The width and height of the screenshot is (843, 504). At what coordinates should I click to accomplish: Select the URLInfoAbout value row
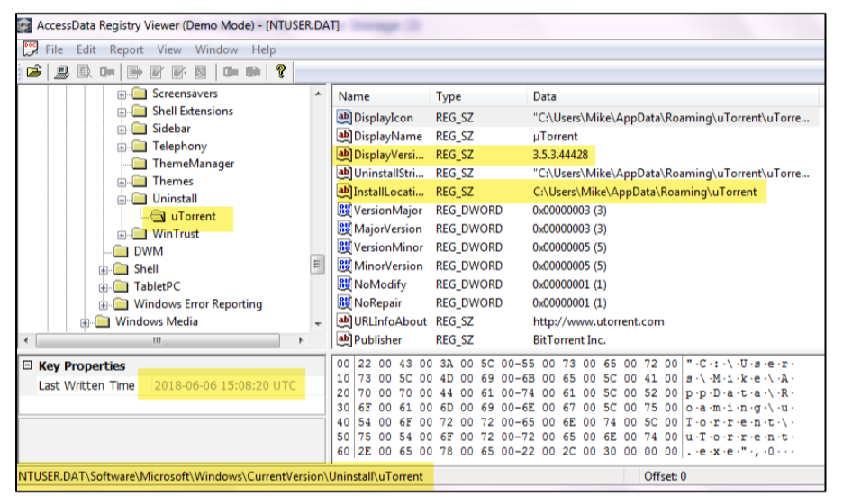click(x=577, y=321)
